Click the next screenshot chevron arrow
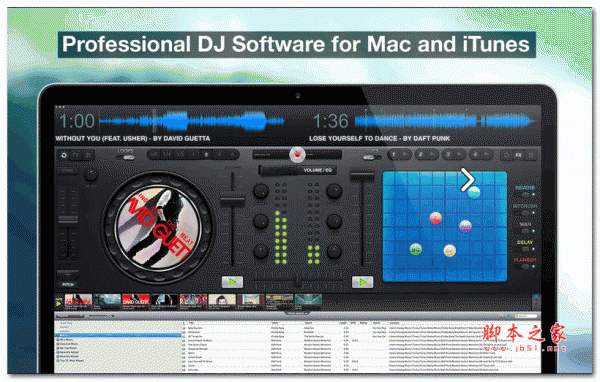This screenshot has height=382, width=600. point(467,180)
